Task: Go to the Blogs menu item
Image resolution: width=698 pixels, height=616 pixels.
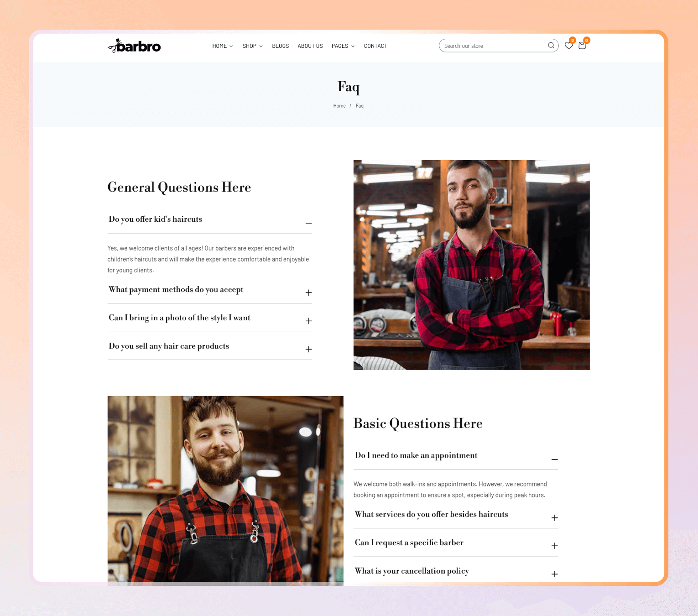Action: [281, 46]
